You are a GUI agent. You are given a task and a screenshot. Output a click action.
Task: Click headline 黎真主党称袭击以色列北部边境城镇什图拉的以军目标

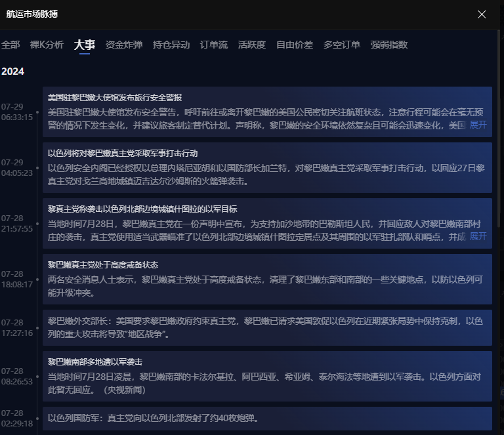tap(142, 209)
